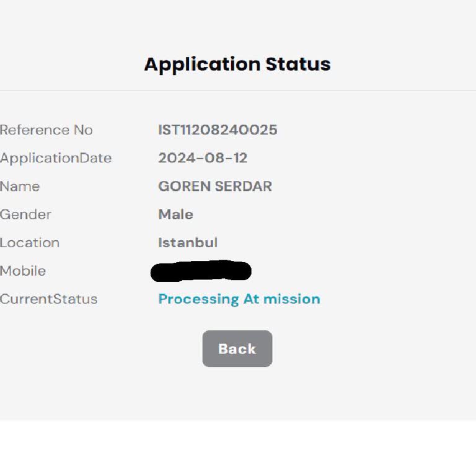
Task: Click the blacked-out mobile number
Action: click(x=201, y=271)
